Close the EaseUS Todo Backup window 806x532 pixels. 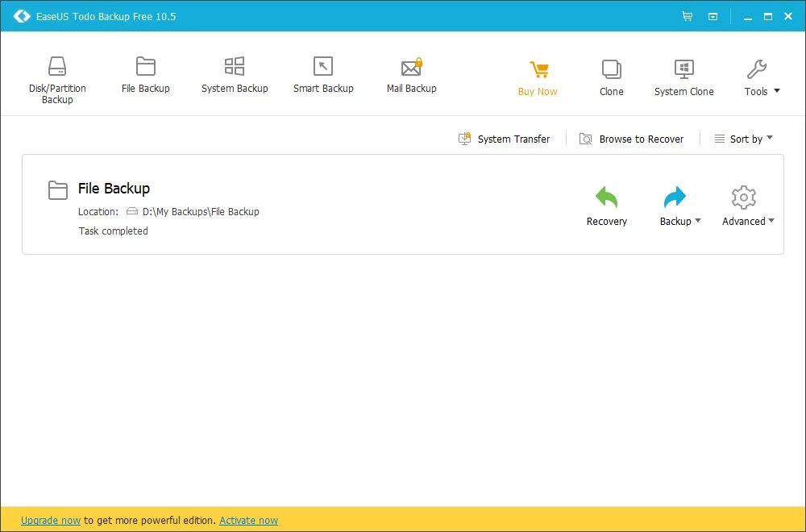coord(788,16)
